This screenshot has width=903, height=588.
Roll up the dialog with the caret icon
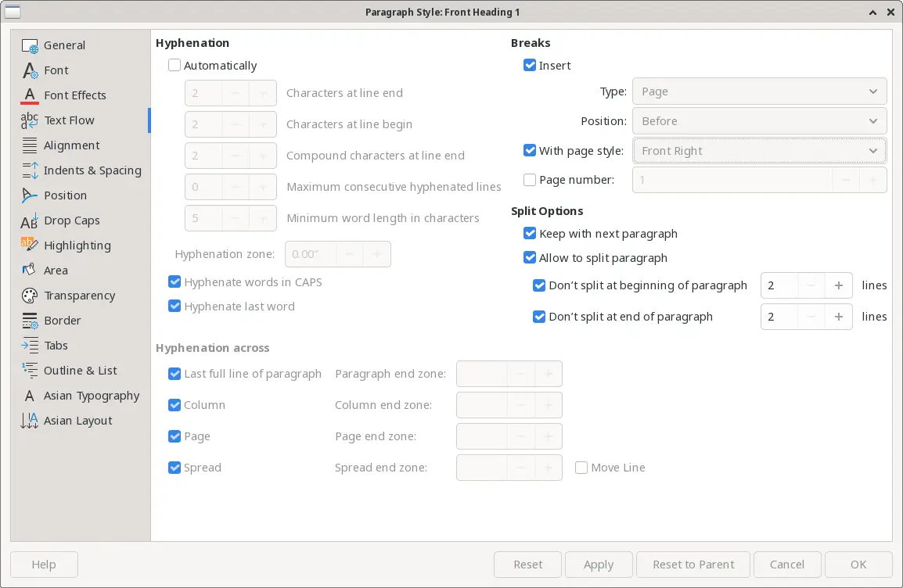(x=873, y=12)
